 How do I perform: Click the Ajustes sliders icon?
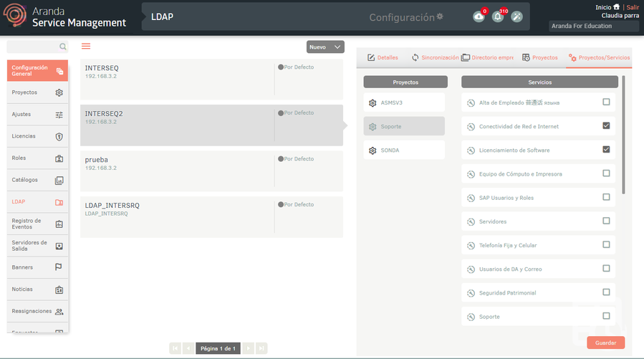tap(59, 115)
